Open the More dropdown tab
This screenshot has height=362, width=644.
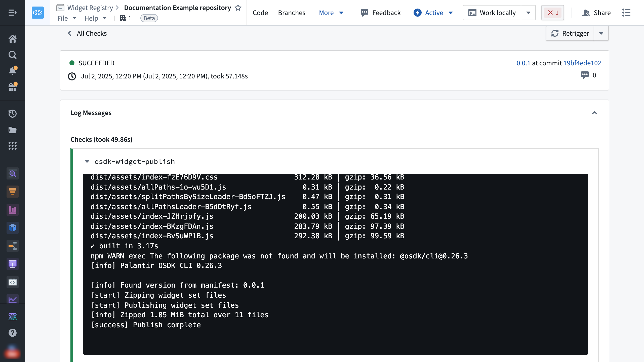(331, 13)
